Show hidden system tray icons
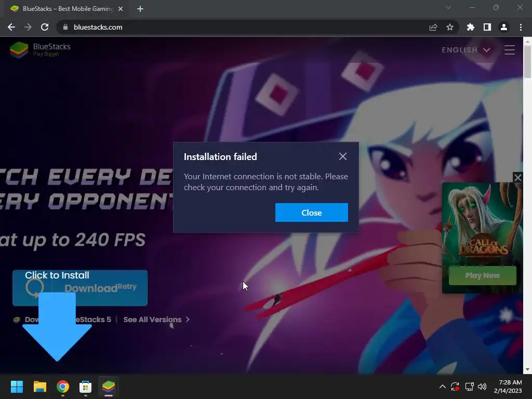The height and width of the screenshot is (399, 532). [x=443, y=387]
